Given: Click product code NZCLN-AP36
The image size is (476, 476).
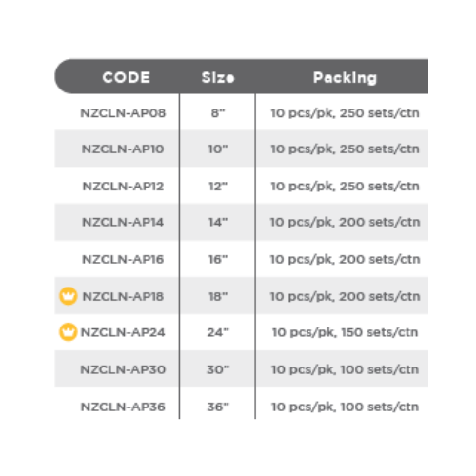Looking at the screenshot, I should click(123, 407).
